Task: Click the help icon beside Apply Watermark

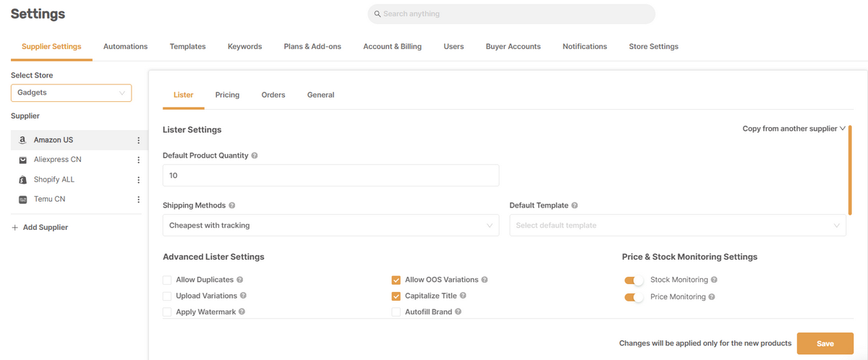Action: 242,312
